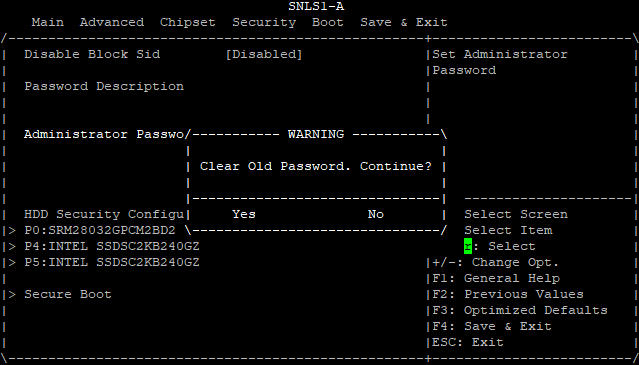
Task: Expand the P0:SRM28032GPCM2BD2 drive entry
Action: pos(100,230)
